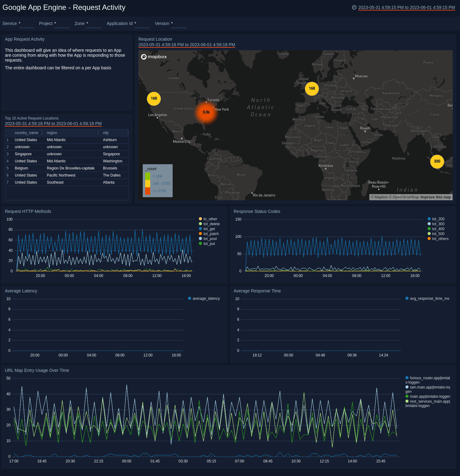Click the city column header in Top 10 table
This screenshot has height=476, width=460.
106,133
